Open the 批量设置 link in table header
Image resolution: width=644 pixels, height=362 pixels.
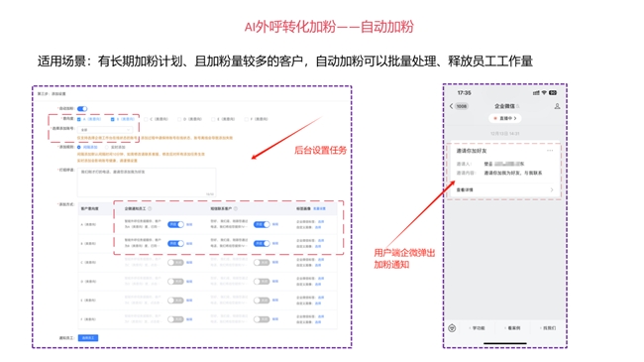pos(319,208)
